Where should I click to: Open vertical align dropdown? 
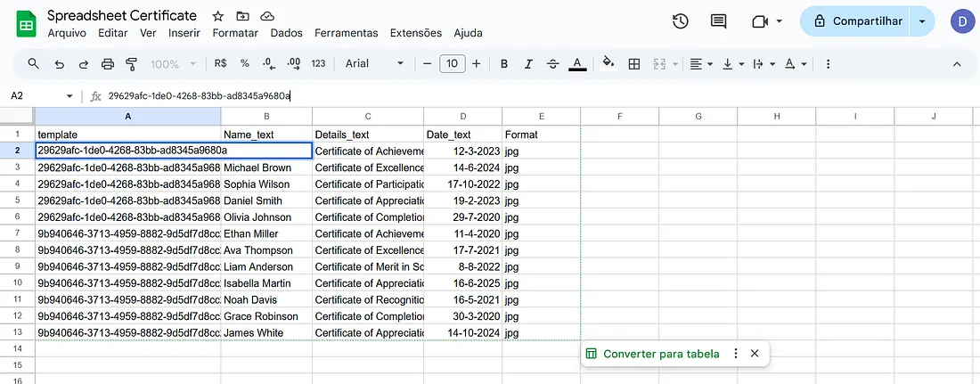[733, 64]
